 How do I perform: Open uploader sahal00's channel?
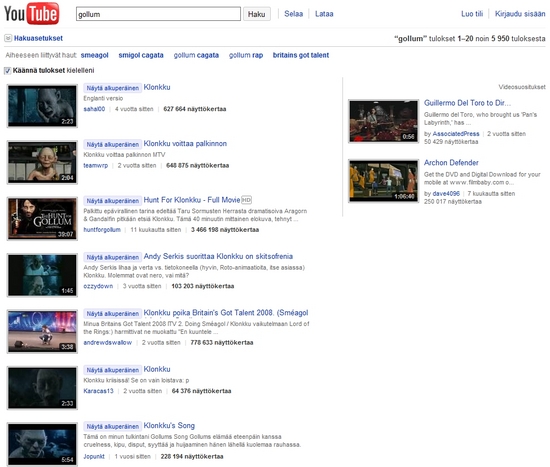click(x=94, y=109)
